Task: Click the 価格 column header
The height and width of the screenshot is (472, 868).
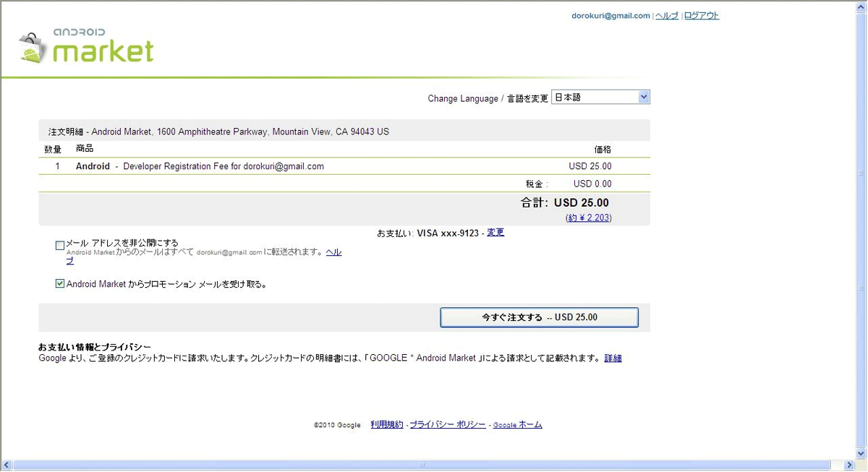Action: point(603,150)
